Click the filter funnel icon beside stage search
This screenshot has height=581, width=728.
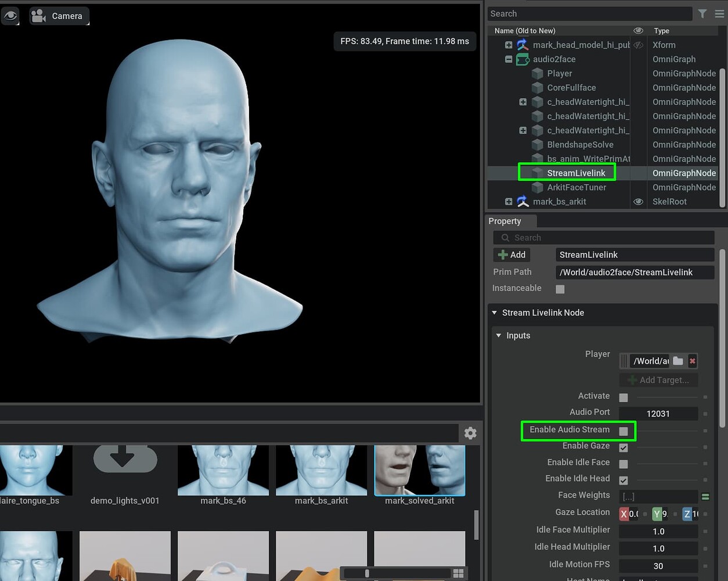[702, 13]
